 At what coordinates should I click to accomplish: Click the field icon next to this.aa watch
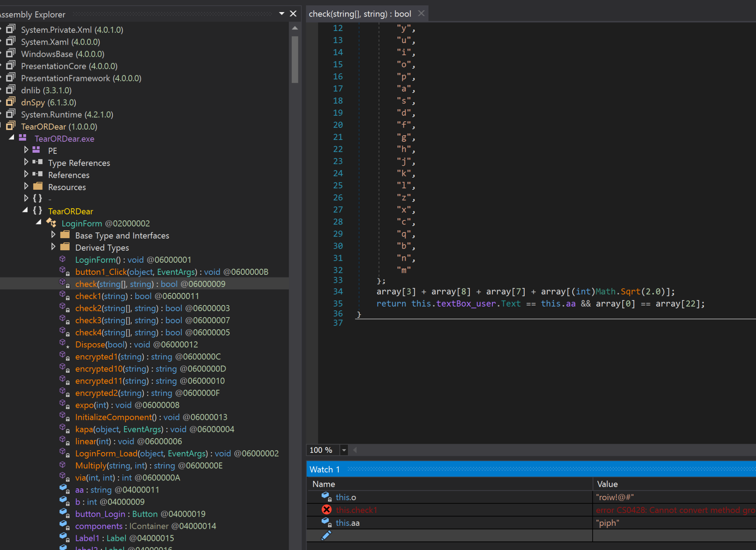[x=327, y=523]
